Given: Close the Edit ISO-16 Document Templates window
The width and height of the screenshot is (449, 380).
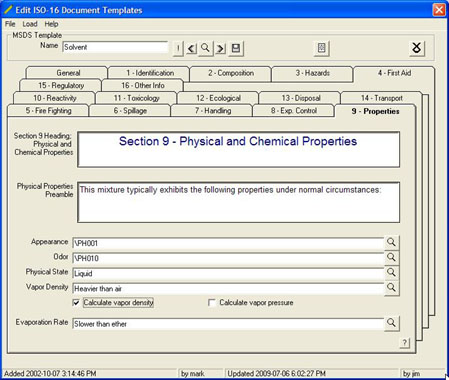Looking at the screenshot, I should pyautogui.click(x=439, y=10).
